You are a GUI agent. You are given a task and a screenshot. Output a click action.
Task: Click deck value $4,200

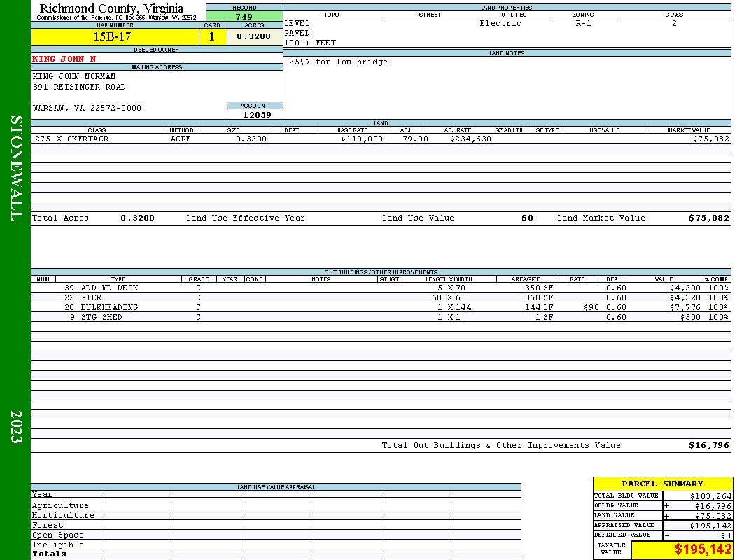coord(685,288)
